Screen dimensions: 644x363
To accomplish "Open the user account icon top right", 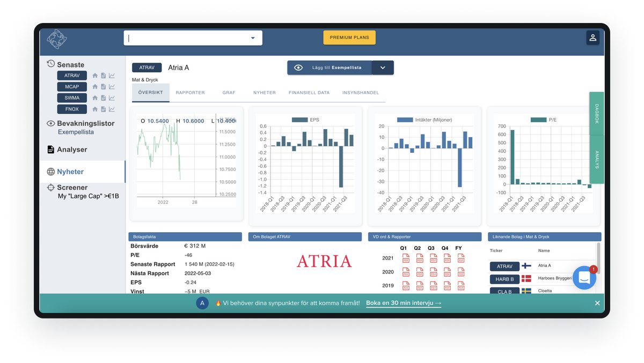I will pyautogui.click(x=592, y=37).
